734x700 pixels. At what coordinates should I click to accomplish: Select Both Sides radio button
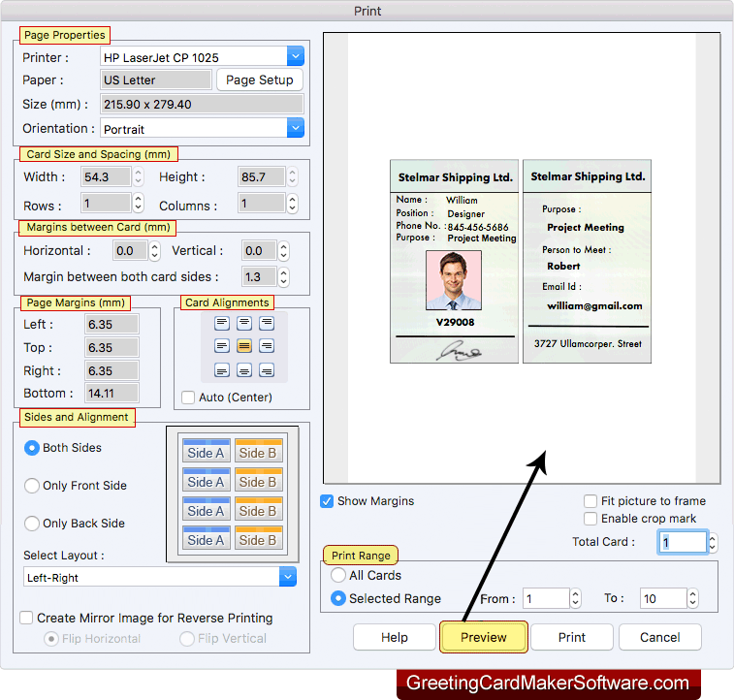point(32,448)
